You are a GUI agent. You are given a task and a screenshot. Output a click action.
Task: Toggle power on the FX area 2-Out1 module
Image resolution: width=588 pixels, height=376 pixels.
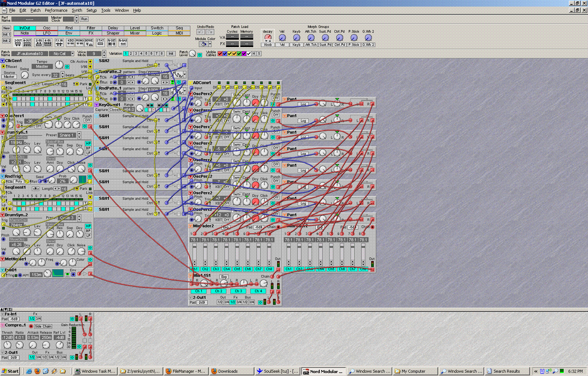coord(72,357)
